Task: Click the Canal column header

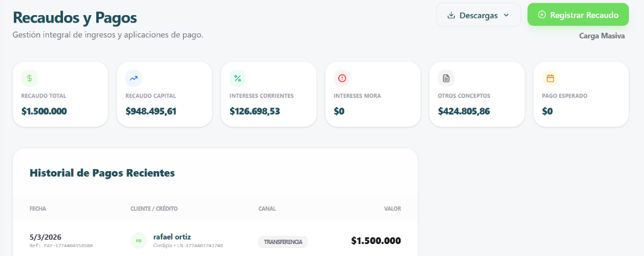Action: (267, 208)
